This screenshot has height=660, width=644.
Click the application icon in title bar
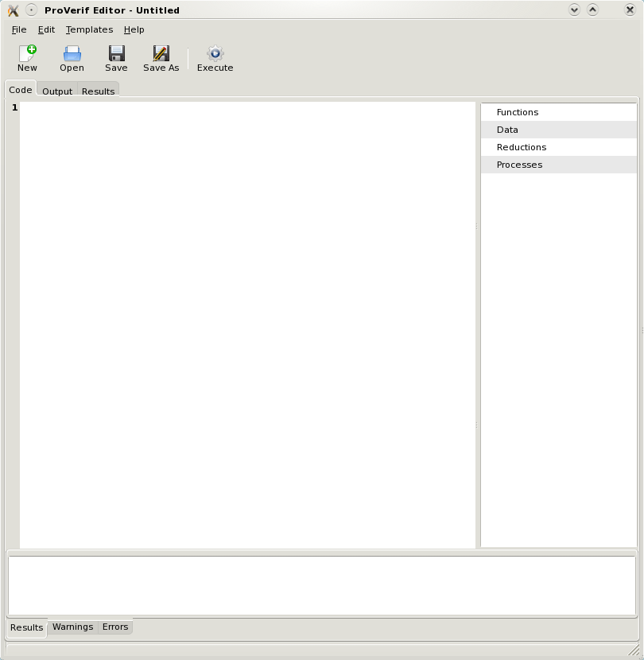click(13, 10)
